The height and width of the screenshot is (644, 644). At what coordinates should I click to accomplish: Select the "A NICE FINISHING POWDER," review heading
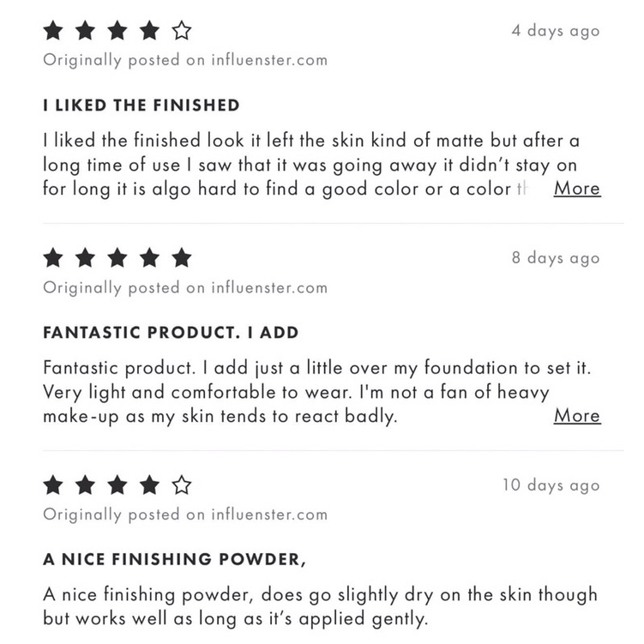pyautogui.click(x=175, y=559)
